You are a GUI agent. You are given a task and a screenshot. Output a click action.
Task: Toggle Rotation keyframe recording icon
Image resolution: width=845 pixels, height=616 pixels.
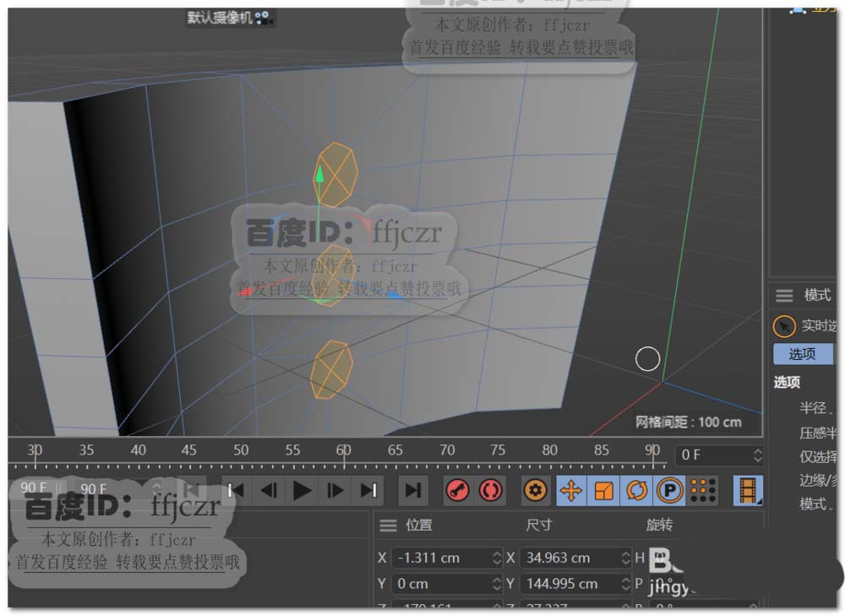[x=636, y=490]
